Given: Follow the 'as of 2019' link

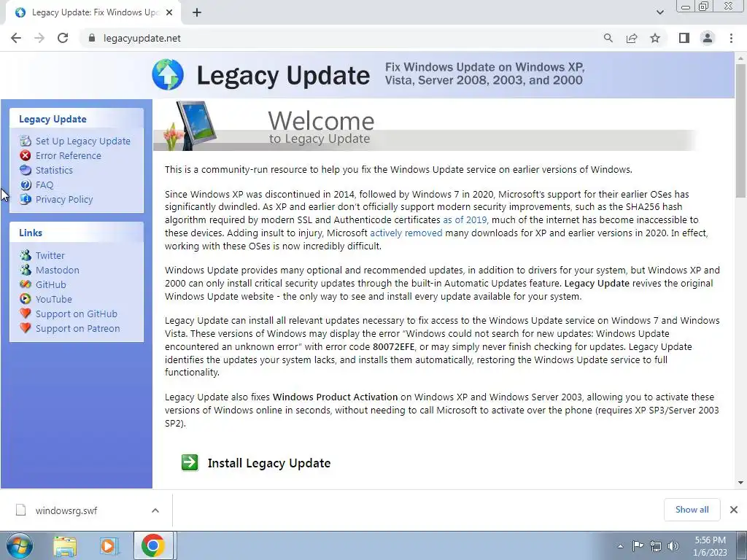Looking at the screenshot, I should coord(465,220).
